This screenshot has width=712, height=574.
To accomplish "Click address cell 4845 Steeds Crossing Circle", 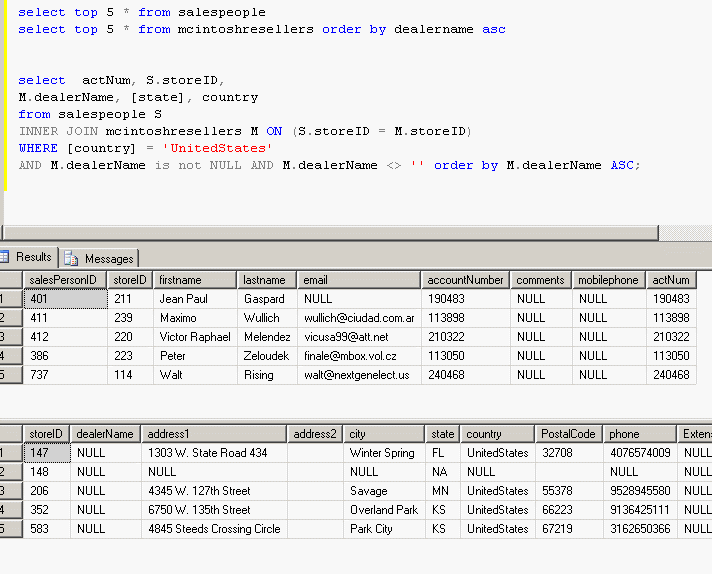I will point(214,529).
